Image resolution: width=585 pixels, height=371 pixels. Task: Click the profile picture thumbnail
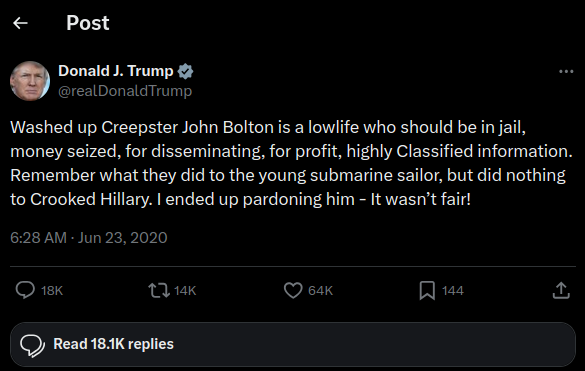click(30, 81)
